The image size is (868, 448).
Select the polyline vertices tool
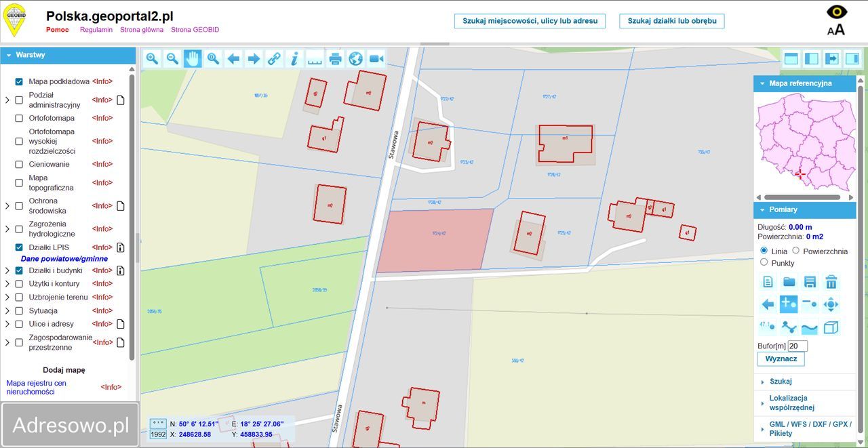[789, 327]
